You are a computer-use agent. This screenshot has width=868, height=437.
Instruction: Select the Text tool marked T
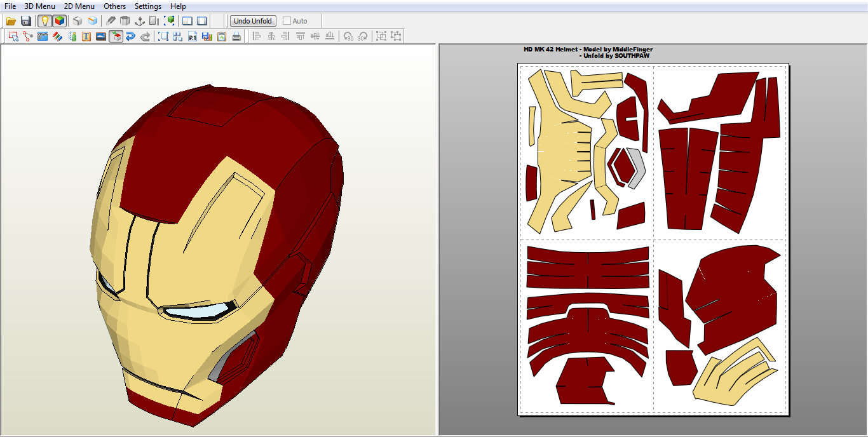[86, 36]
